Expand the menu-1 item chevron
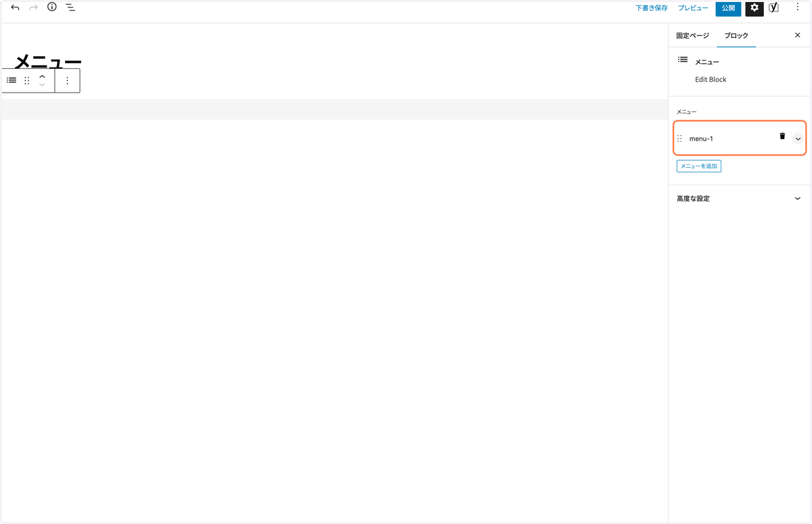 pos(798,139)
